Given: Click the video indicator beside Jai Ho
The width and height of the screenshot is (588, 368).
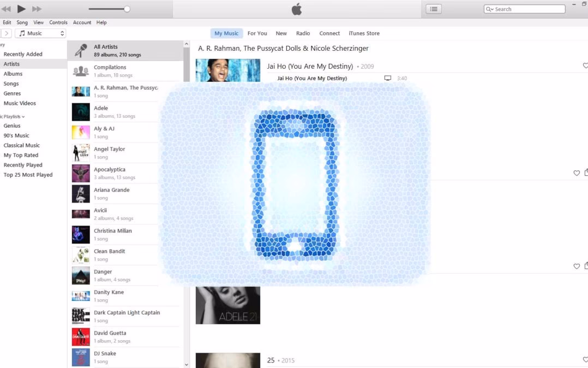Looking at the screenshot, I should click(387, 78).
